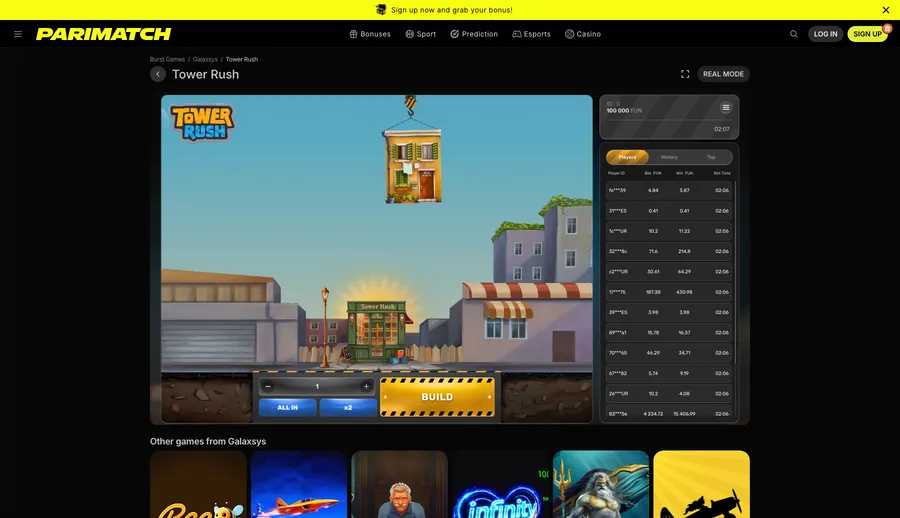This screenshot has width=900, height=518.
Task: Open the Sport section
Action: [421, 34]
